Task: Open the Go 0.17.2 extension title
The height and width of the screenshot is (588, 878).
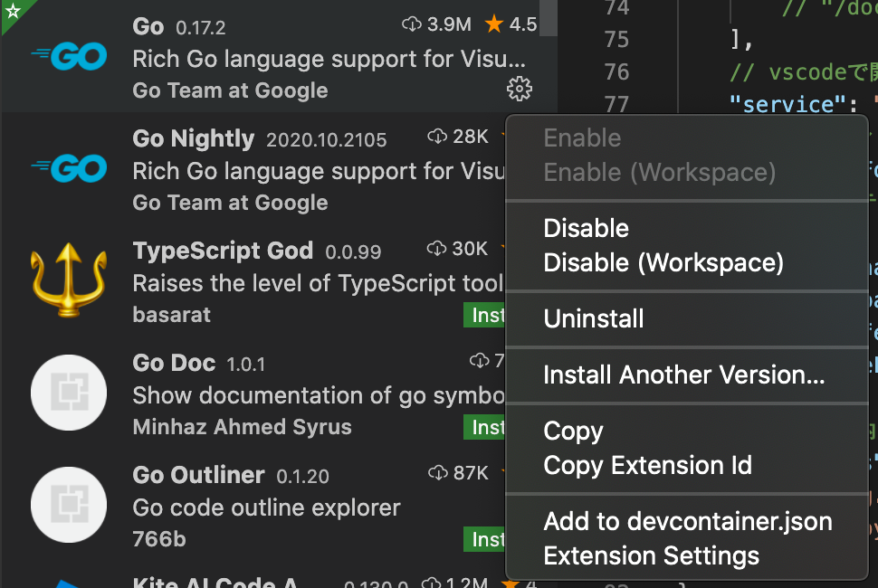Action: [x=148, y=26]
